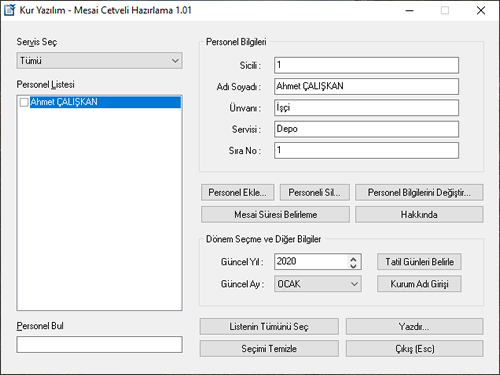This screenshot has height=375, width=500.
Task: Open Kurum Adı Girişi
Action: click(x=419, y=284)
